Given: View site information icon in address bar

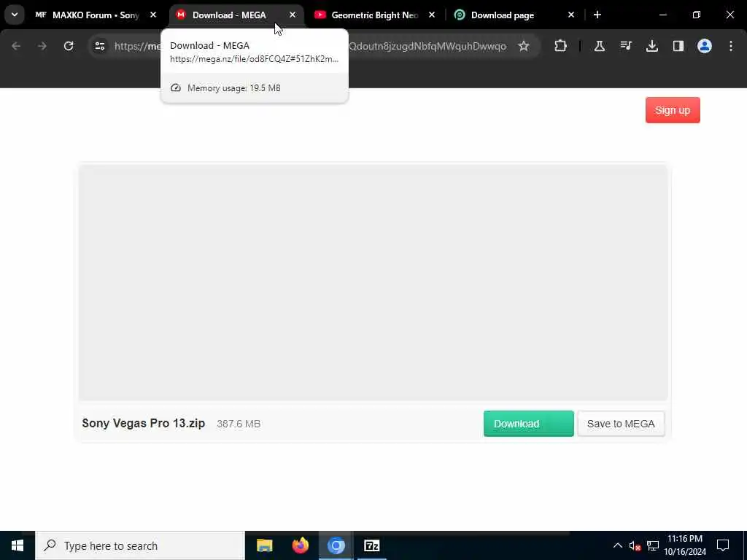Looking at the screenshot, I should 99,46.
